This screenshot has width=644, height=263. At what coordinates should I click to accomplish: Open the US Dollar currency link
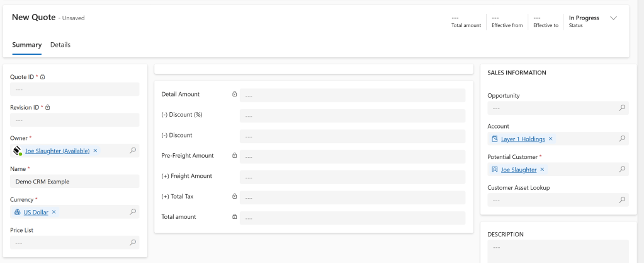[36, 213]
